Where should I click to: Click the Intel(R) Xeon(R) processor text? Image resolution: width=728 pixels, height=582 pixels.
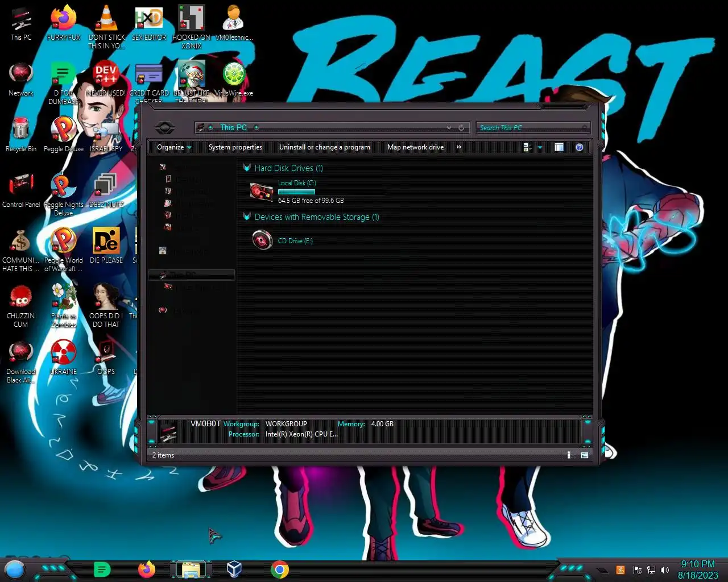tap(301, 434)
